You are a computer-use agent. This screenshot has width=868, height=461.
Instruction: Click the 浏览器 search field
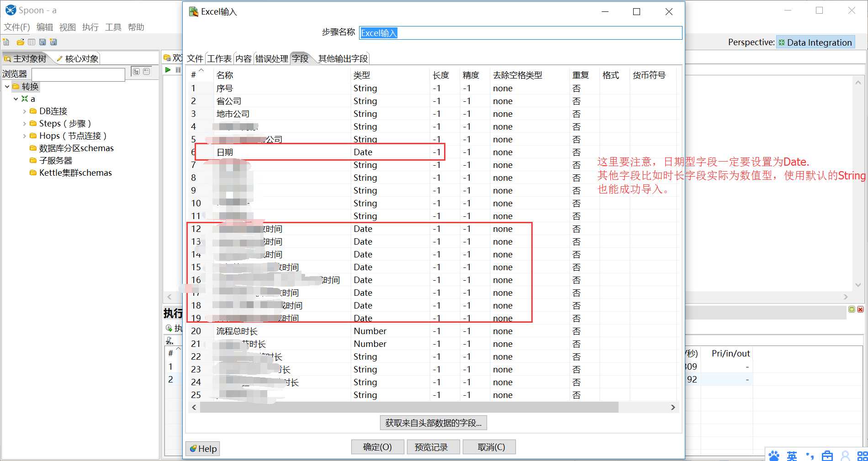tap(78, 74)
